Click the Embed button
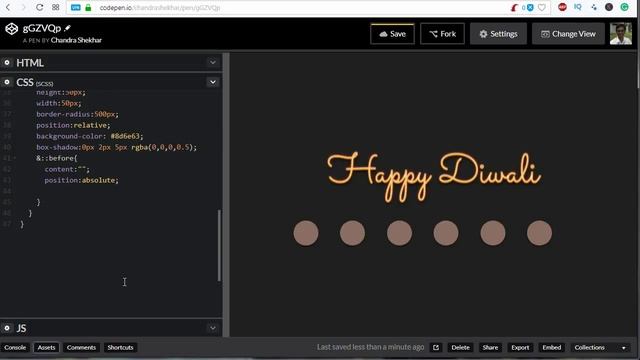Viewport: 640px width, 360px height. tap(551, 347)
